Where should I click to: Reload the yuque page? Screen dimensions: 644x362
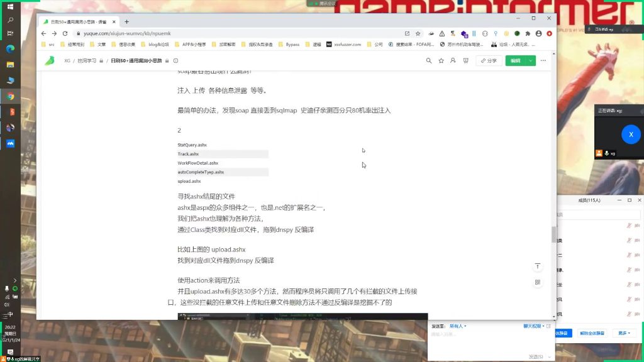[65, 33]
